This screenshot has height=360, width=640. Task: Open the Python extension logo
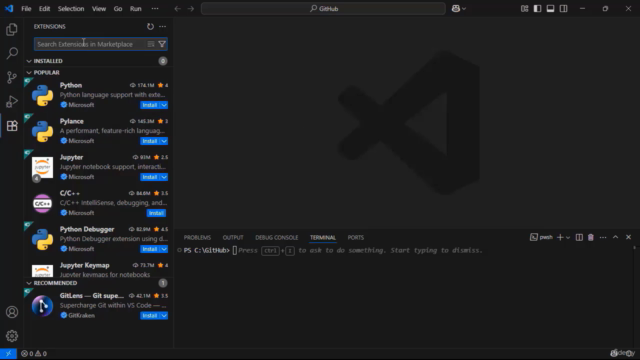[42, 96]
